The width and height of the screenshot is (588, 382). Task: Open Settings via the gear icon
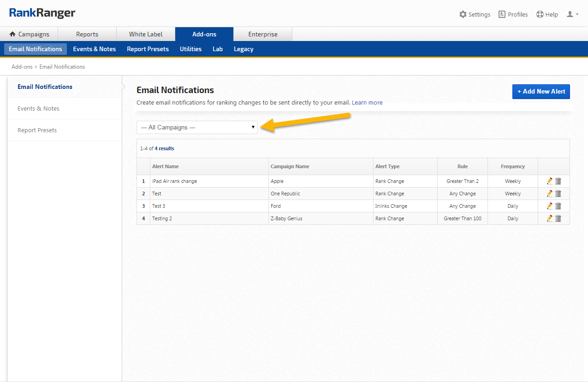pyautogui.click(x=463, y=14)
